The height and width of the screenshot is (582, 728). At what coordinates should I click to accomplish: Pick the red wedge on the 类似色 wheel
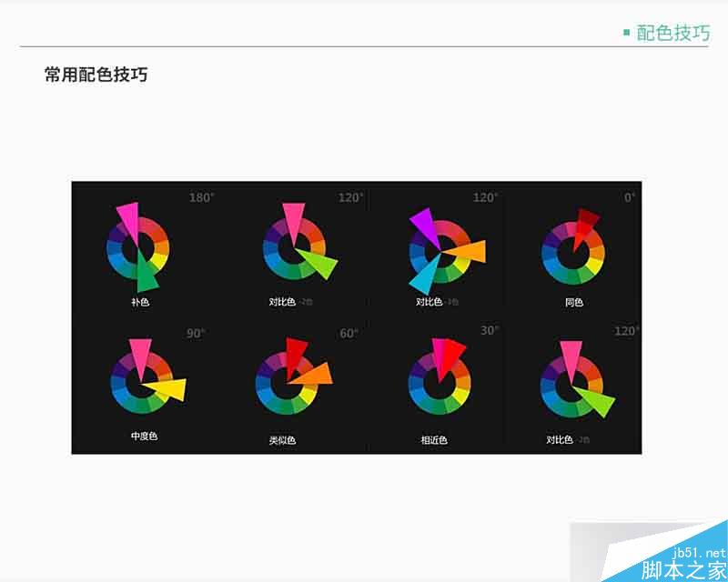(295, 354)
